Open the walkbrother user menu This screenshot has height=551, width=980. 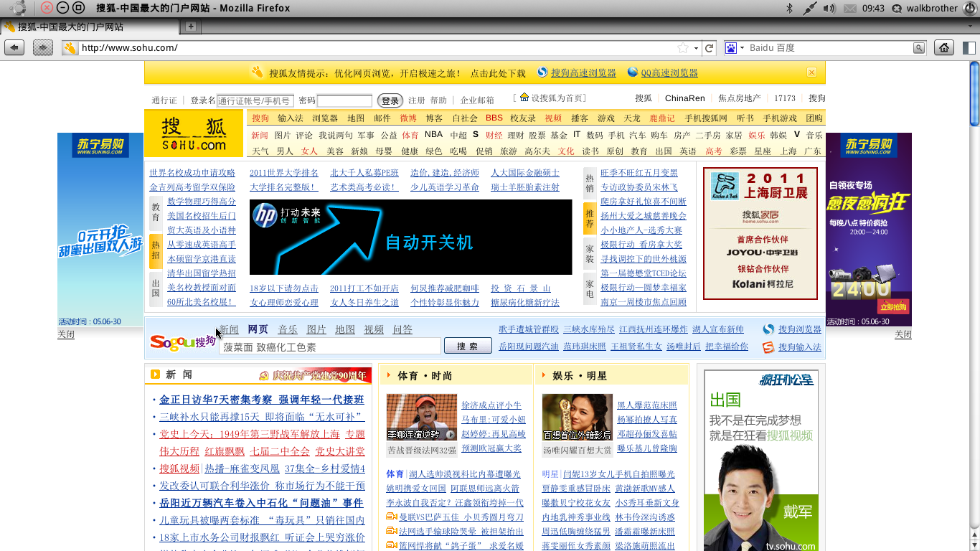931,8
